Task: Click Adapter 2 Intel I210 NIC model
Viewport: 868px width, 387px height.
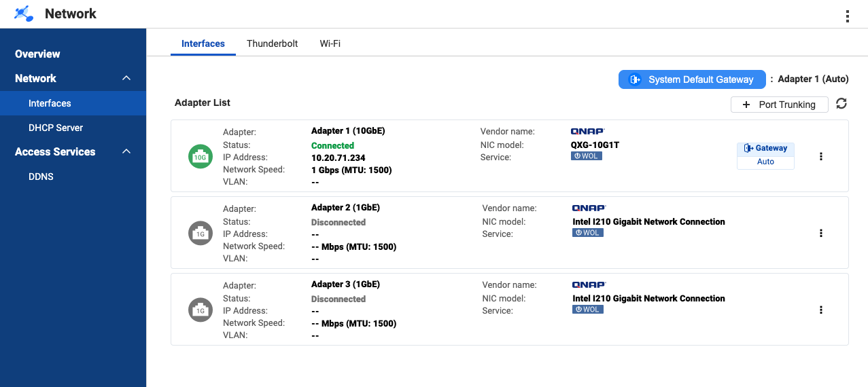Action: (x=649, y=221)
